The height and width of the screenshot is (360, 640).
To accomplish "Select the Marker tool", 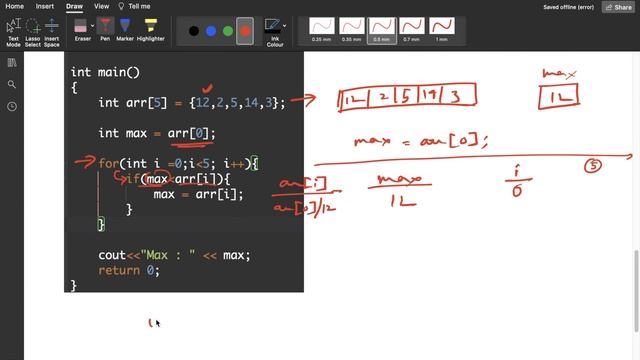I will tap(125, 30).
